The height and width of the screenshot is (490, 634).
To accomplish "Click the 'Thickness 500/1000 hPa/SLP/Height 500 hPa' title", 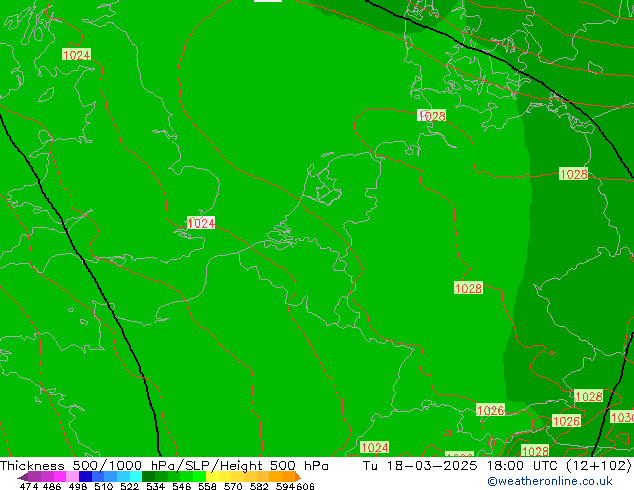I will click(164, 465).
